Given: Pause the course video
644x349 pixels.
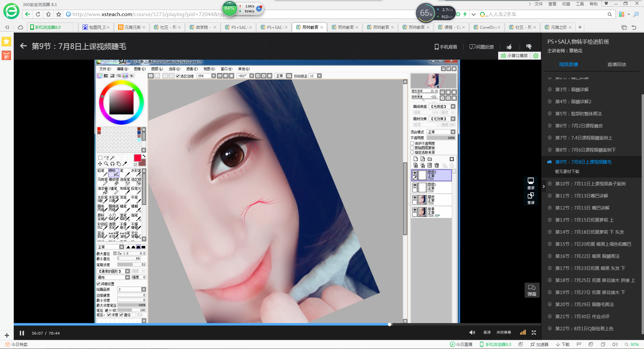Looking at the screenshot, I should [x=22, y=333].
